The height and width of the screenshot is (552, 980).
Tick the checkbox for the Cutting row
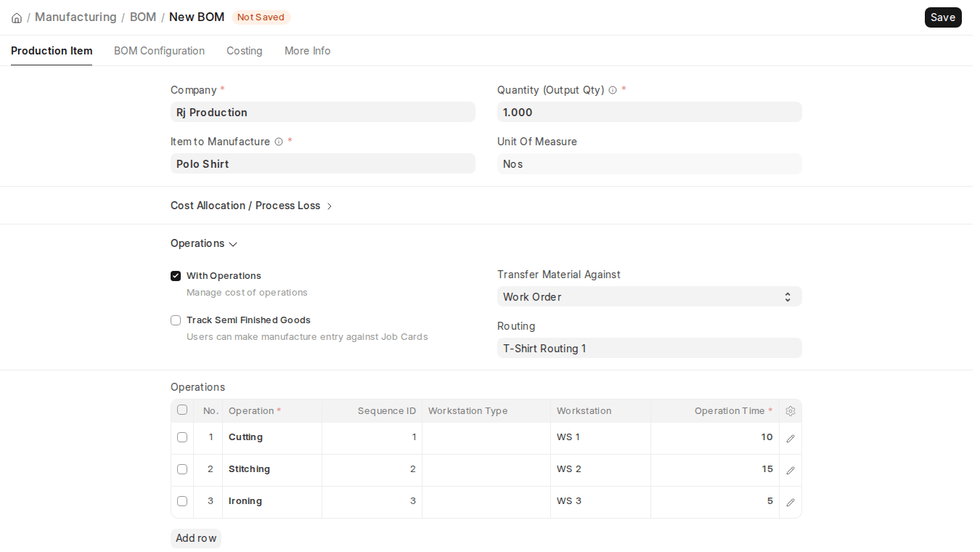click(x=182, y=437)
